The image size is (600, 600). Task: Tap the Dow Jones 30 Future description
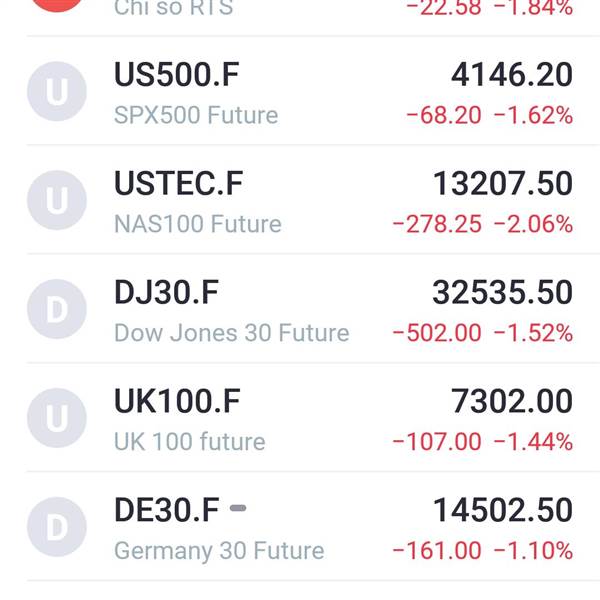click(x=232, y=333)
